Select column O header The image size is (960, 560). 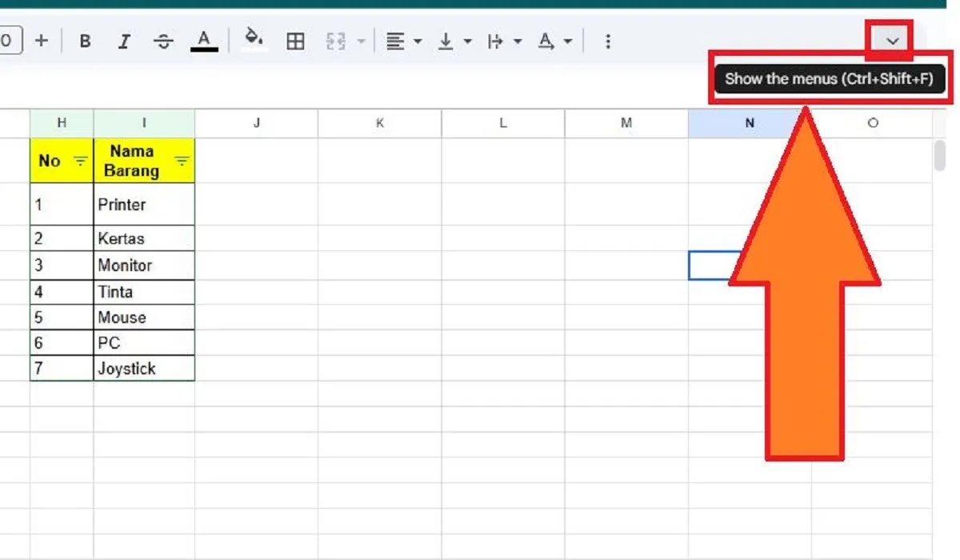[x=873, y=123]
